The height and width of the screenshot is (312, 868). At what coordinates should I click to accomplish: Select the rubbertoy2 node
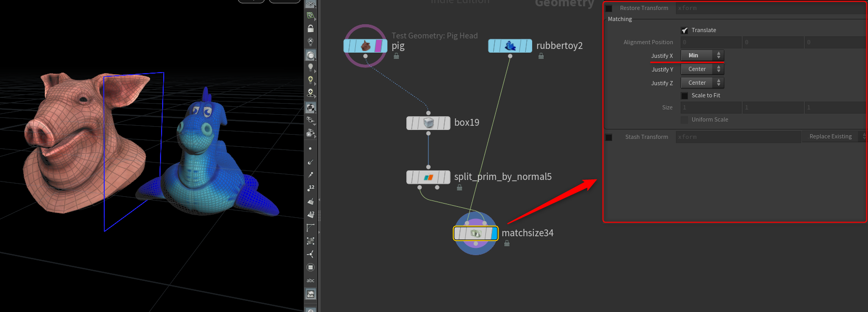click(x=510, y=46)
